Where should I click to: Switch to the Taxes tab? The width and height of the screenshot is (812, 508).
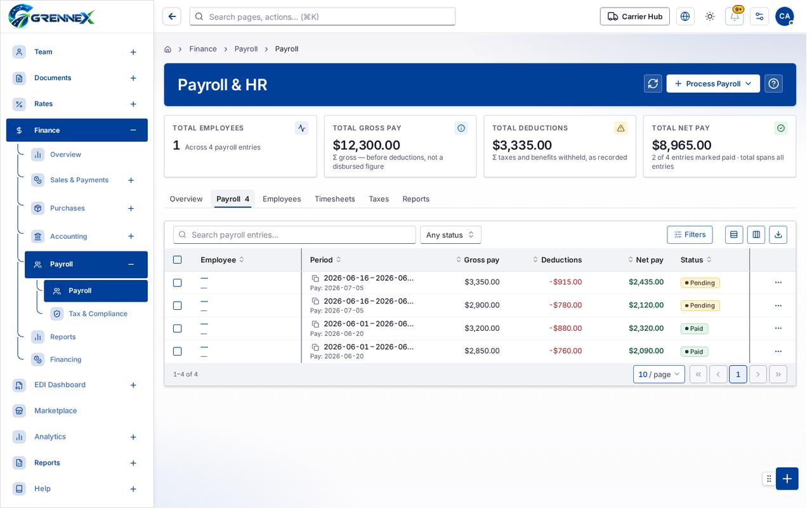pos(379,199)
